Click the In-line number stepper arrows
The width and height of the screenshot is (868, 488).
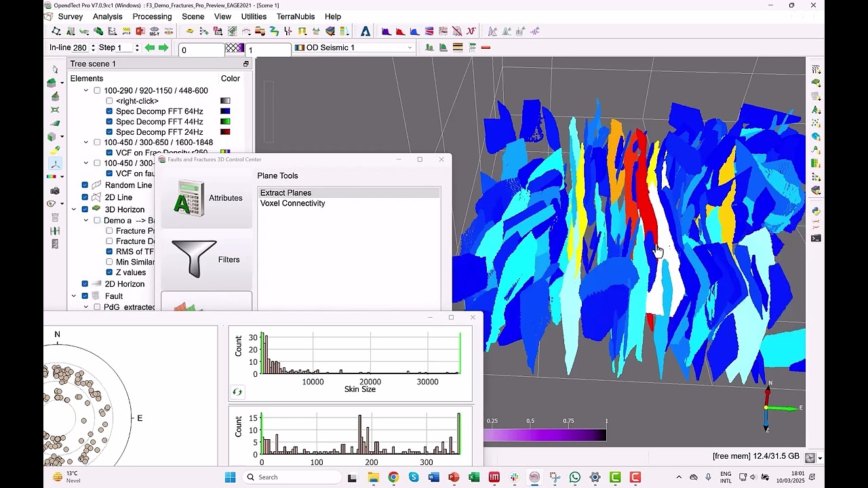pyautogui.click(x=93, y=47)
